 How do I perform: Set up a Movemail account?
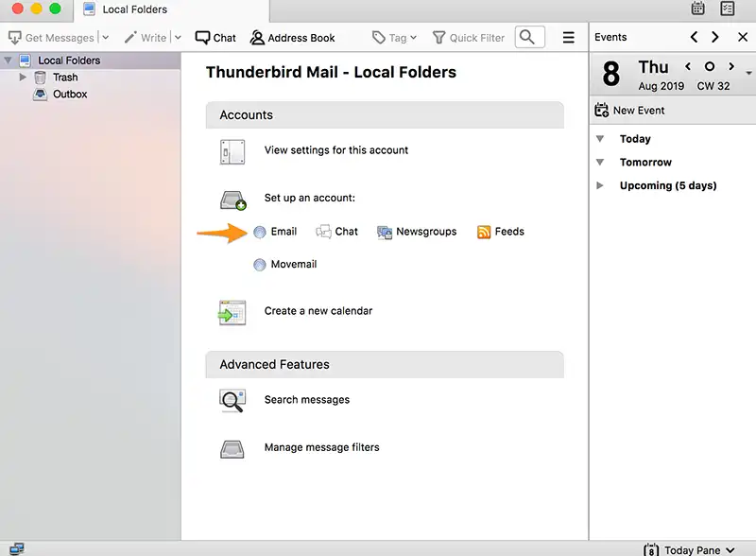click(294, 265)
